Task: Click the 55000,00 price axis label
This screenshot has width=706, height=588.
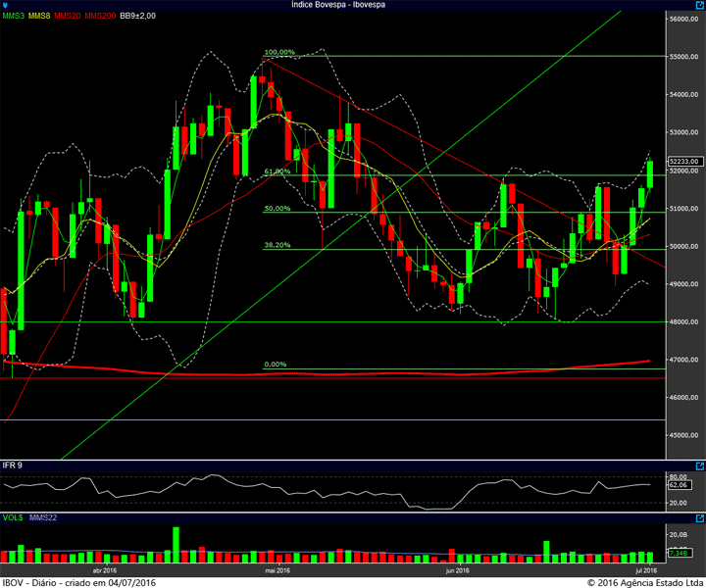Action: [x=684, y=57]
